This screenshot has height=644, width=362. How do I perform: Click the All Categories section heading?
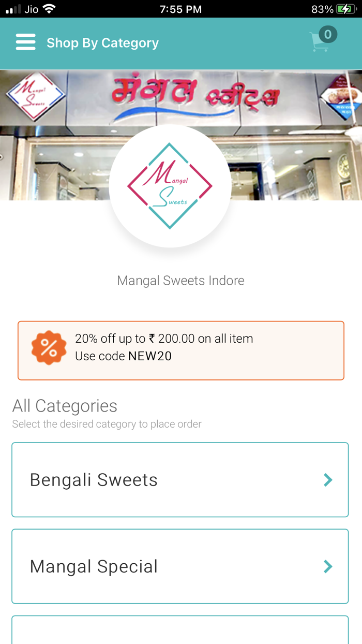pyautogui.click(x=64, y=406)
